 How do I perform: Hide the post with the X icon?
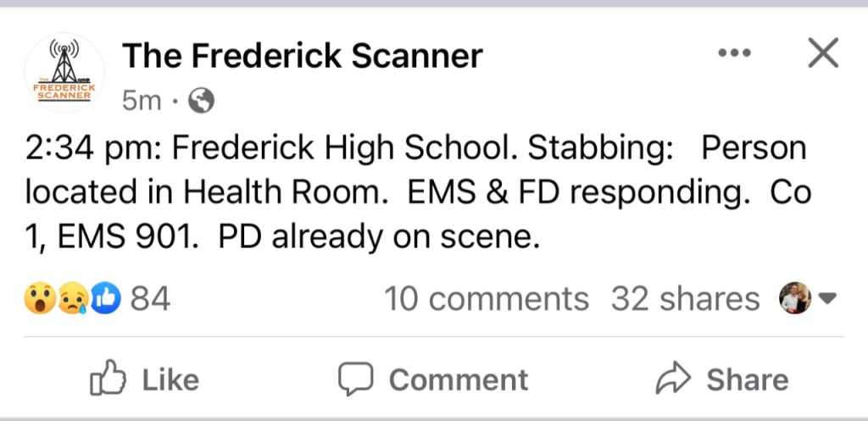[x=822, y=54]
